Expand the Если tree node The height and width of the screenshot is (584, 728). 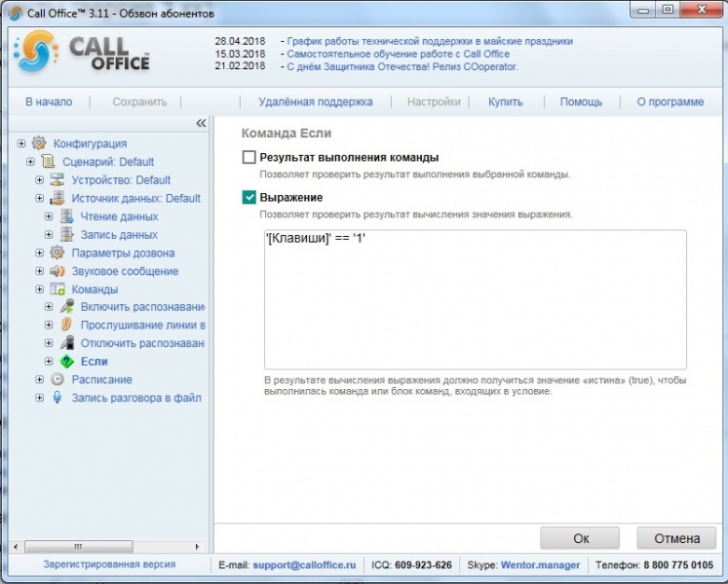pyautogui.click(x=49, y=361)
